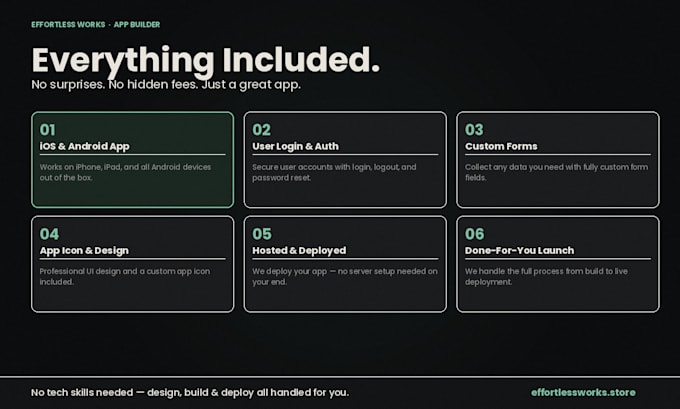Click the APP BUILDER label
Image resolution: width=680 pixels, height=409 pixels.
pos(137,25)
